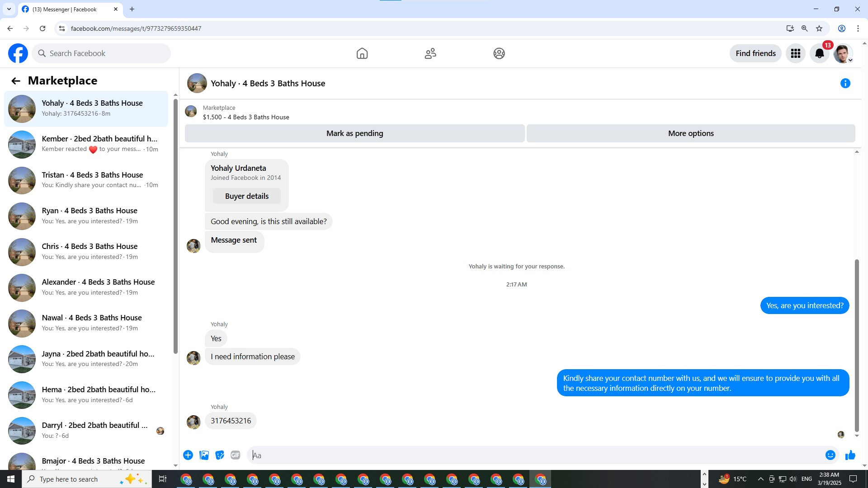Open Buyer details for Yohaly Urdaneta

[247, 196]
